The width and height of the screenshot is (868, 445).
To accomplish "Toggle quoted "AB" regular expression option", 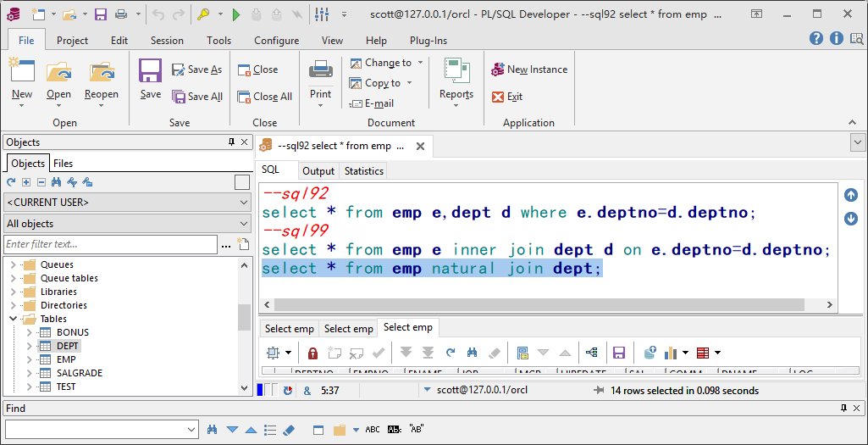I will 417,429.
